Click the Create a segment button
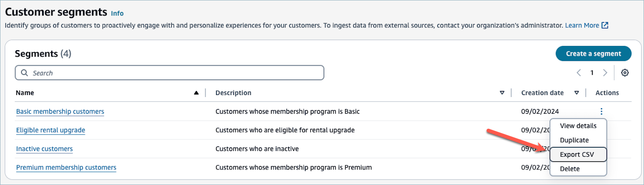The height and width of the screenshot is (185, 644). tap(593, 54)
